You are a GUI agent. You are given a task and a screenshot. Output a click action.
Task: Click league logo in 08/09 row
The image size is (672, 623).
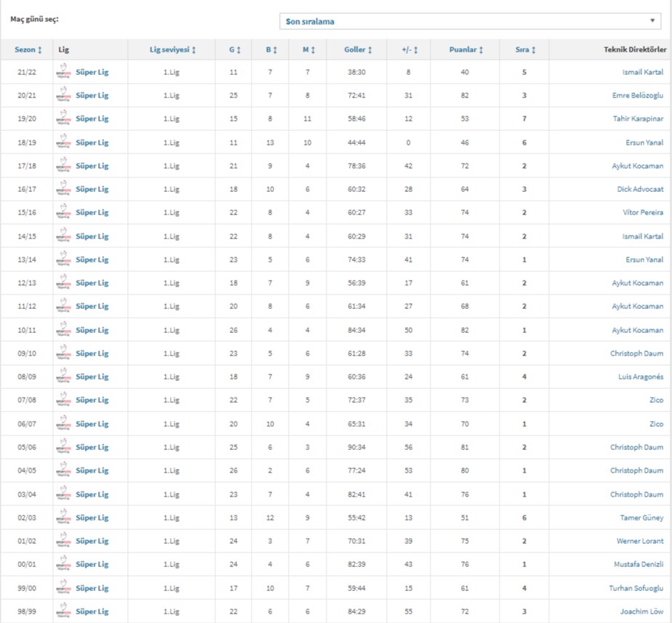[63, 377]
